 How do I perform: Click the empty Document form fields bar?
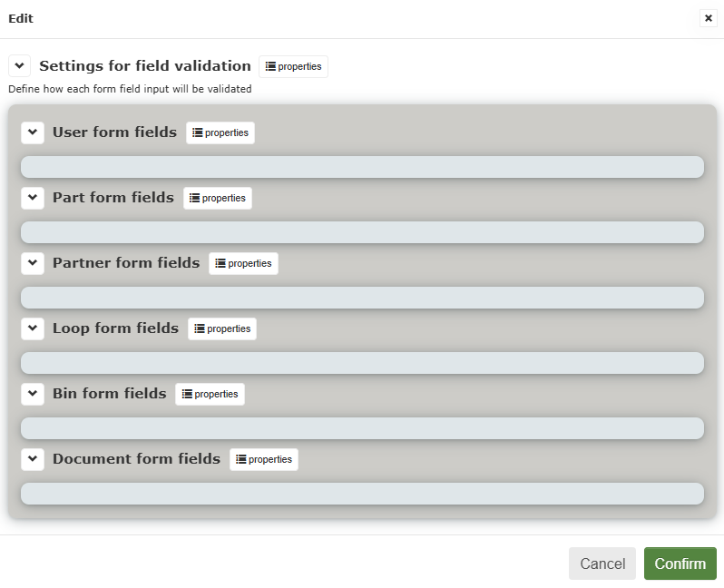pyautogui.click(x=363, y=494)
